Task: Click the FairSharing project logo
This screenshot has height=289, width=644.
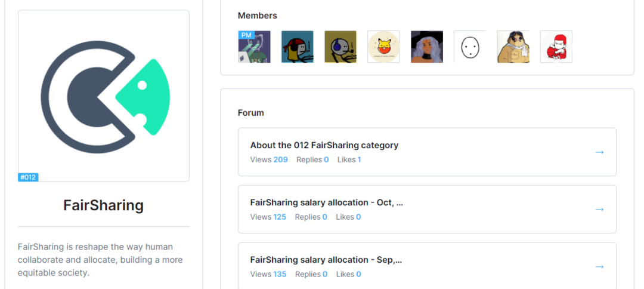Action: 104,96
